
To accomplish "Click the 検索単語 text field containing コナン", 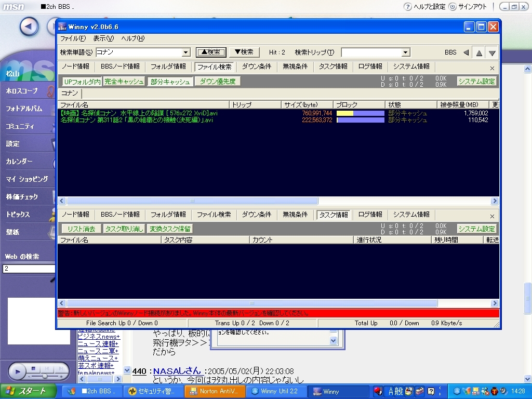I will click(x=139, y=52).
